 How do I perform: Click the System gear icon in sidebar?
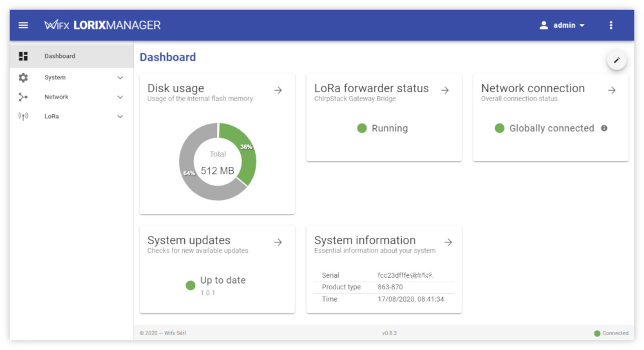click(x=23, y=77)
